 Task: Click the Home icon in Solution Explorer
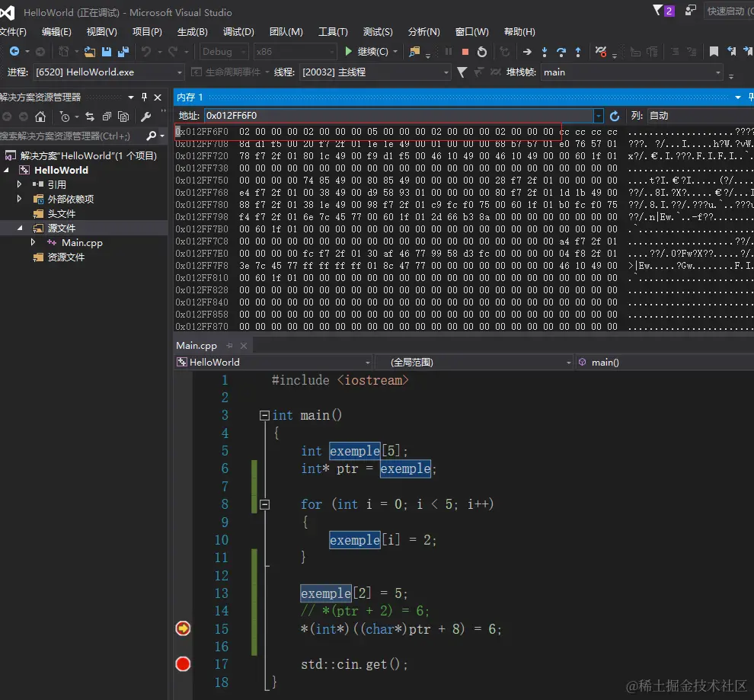[40, 117]
